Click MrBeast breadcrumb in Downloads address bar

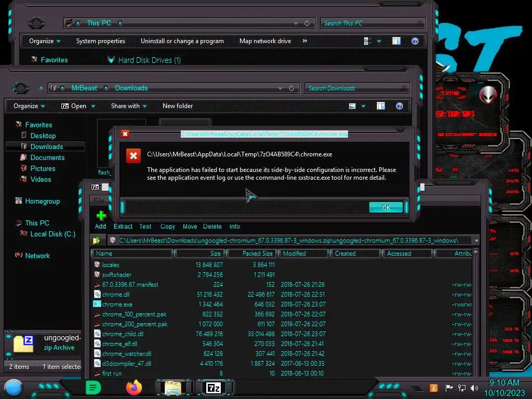(x=84, y=88)
